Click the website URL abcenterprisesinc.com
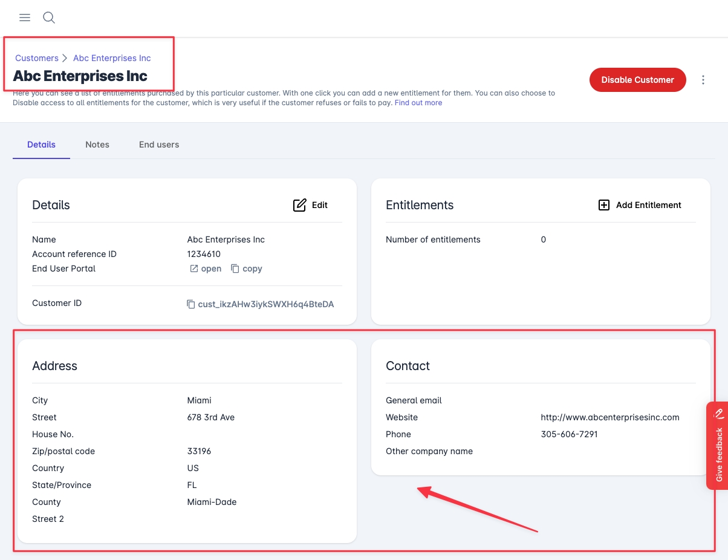The image size is (728, 560). pyautogui.click(x=609, y=417)
